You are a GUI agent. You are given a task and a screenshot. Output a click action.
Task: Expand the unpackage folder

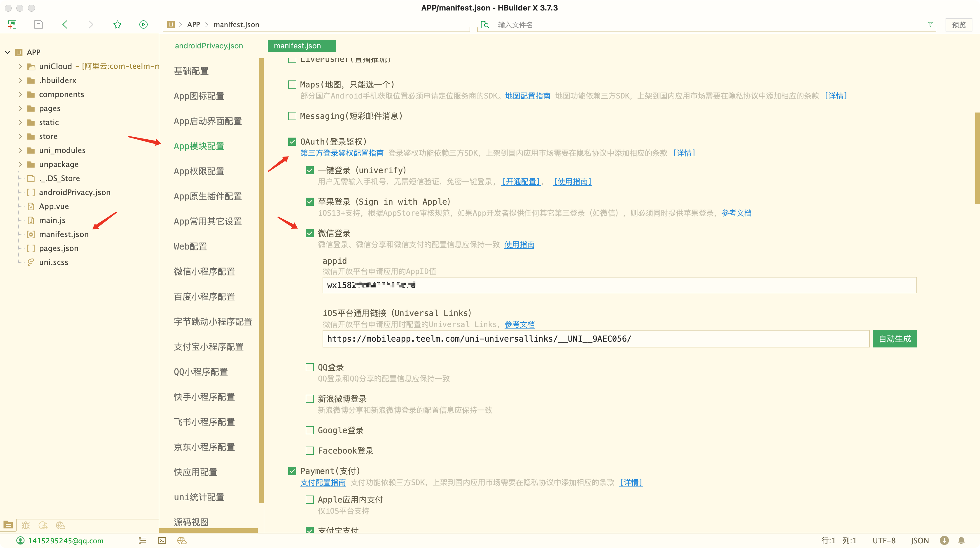20,164
